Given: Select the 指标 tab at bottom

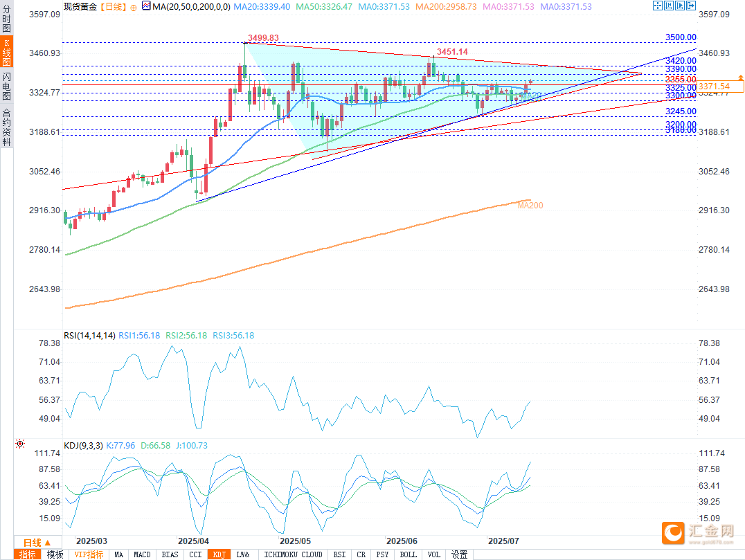Looking at the screenshot, I should [28, 554].
